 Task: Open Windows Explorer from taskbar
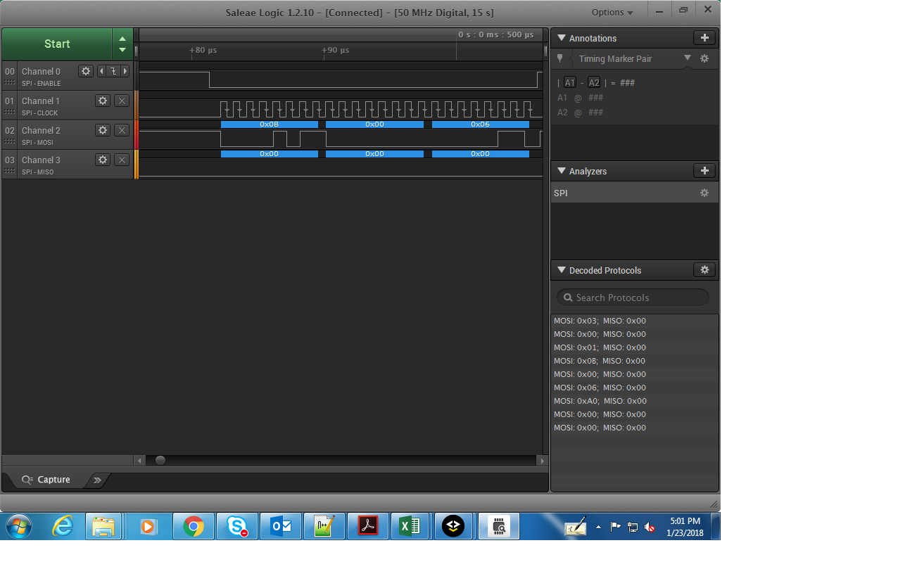(103, 526)
